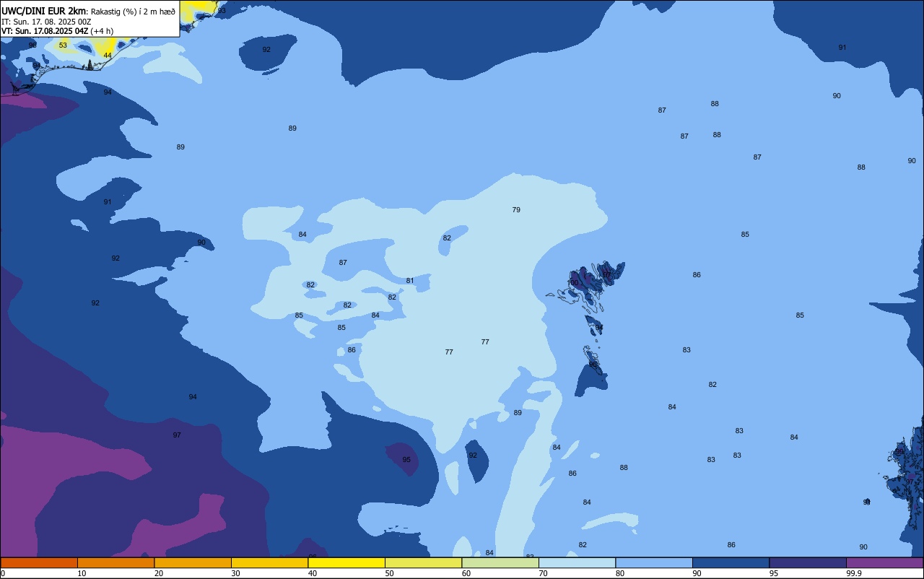Click the legend tick label 60
The height and width of the screenshot is (579, 924).
coord(466,573)
